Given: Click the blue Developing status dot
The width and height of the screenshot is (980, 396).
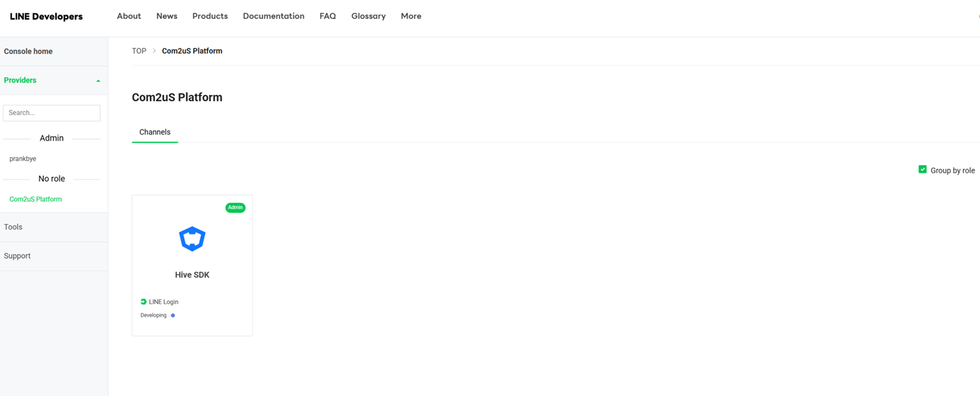Looking at the screenshot, I should [x=173, y=315].
